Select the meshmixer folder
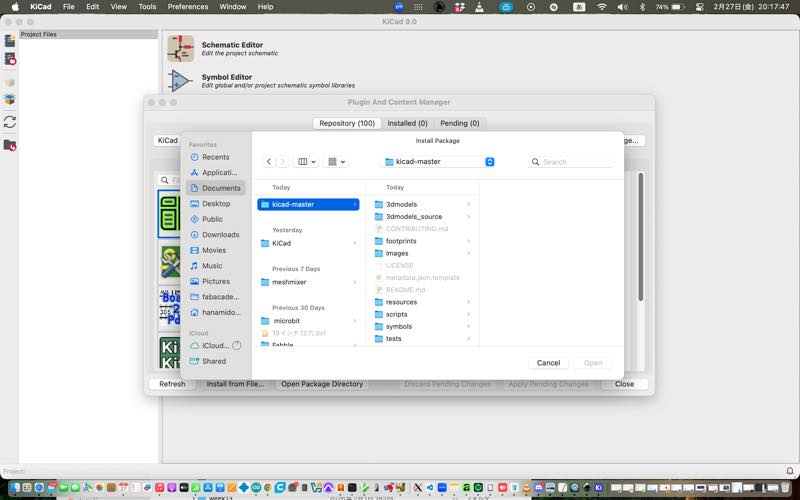This screenshot has height=500, width=800. [x=308, y=282]
